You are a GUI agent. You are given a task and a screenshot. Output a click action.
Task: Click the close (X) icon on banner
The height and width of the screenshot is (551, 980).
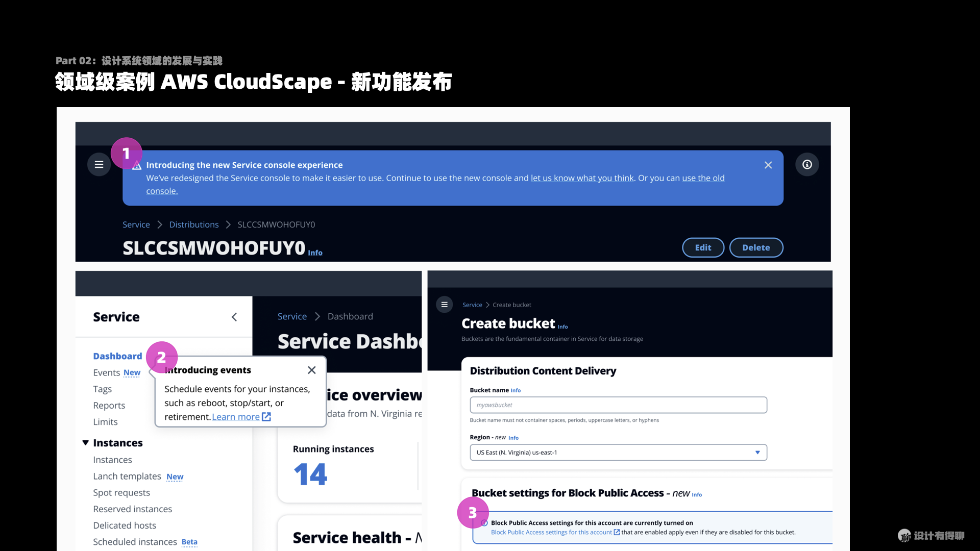[x=768, y=165]
